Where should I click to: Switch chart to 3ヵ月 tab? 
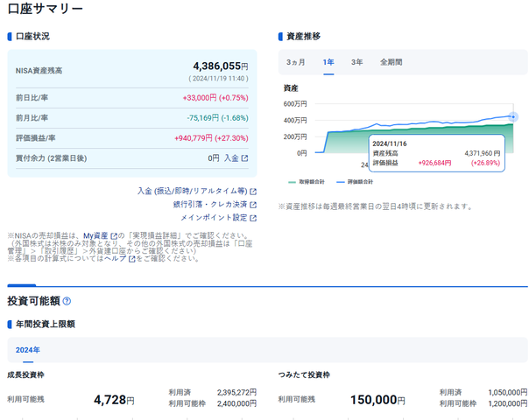(x=295, y=62)
